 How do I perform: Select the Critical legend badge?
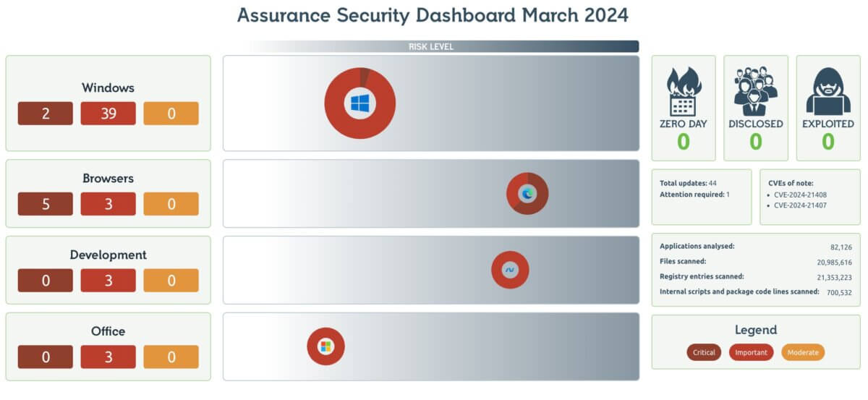pos(704,352)
